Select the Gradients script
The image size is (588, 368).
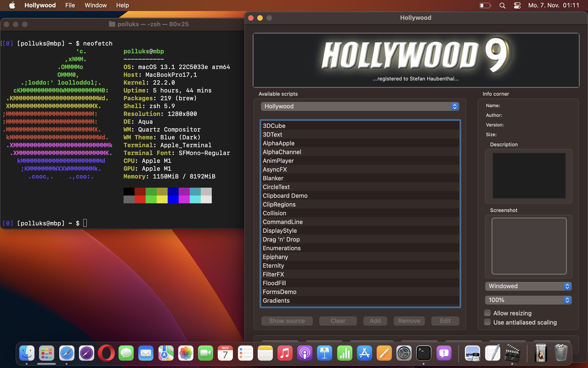(x=360, y=300)
